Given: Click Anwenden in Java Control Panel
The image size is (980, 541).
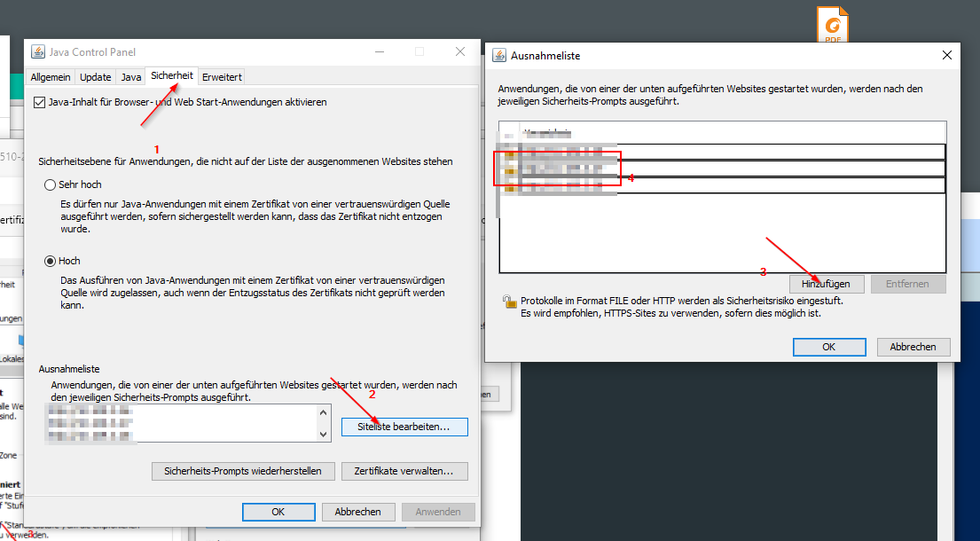Looking at the screenshot, I should click(438, 512).
